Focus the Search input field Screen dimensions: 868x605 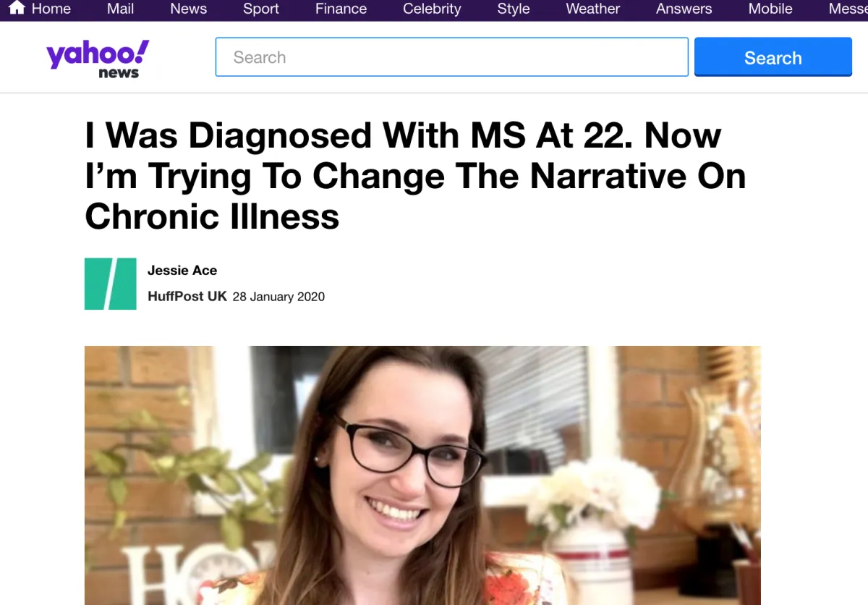452,57
